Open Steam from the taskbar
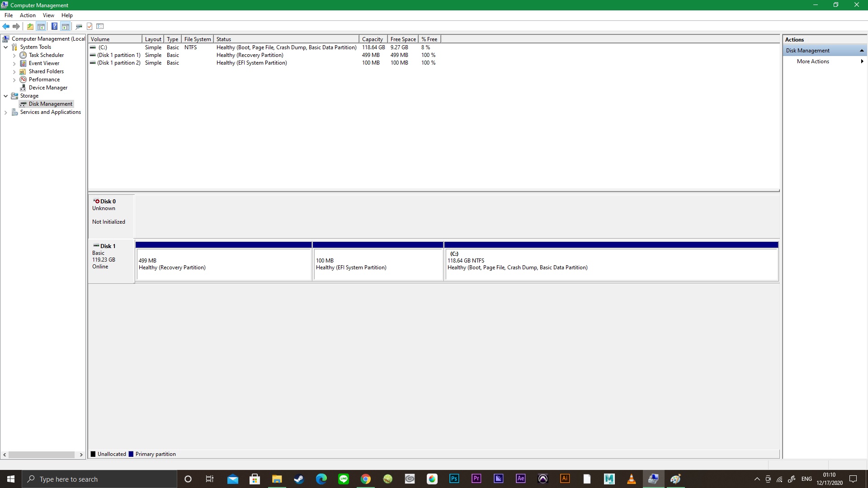The width and height of the screenshot is (868, 488). (x=299, y=479)
